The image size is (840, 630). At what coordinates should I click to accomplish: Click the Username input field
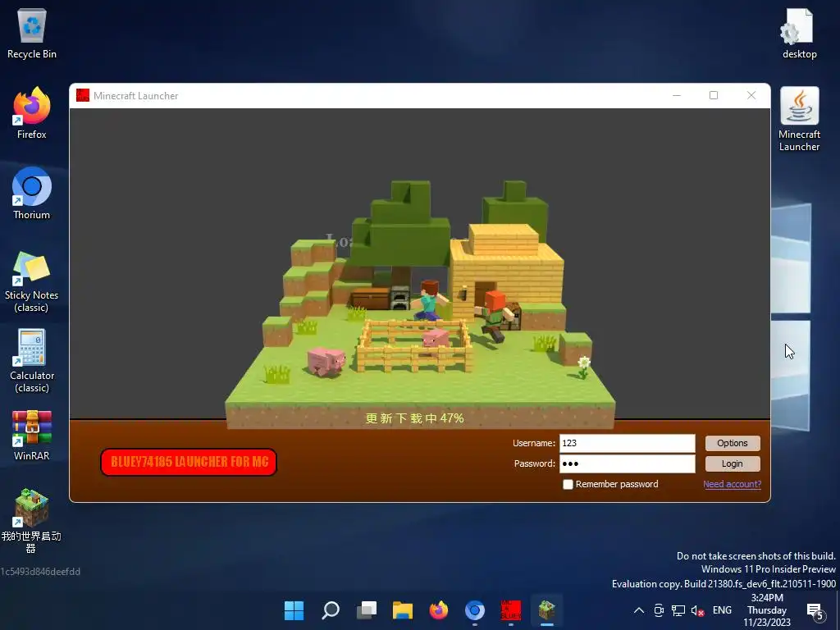pos(628,443)
